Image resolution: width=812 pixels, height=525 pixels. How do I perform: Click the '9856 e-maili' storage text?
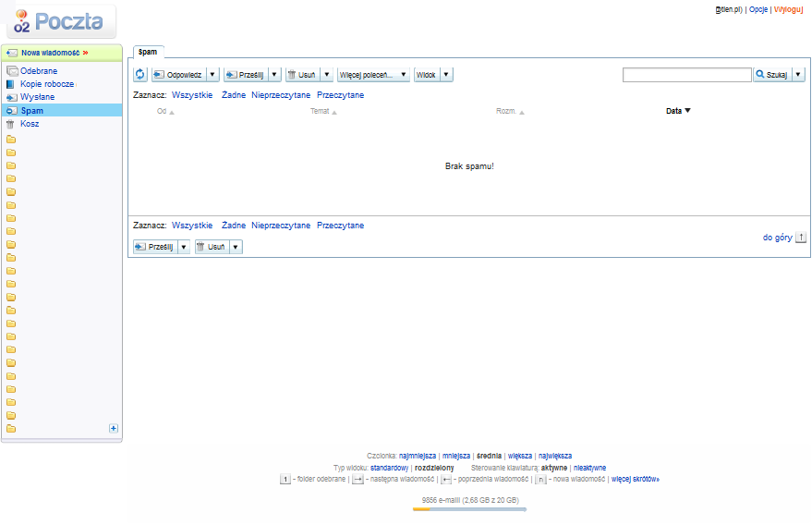click(470, 500)
